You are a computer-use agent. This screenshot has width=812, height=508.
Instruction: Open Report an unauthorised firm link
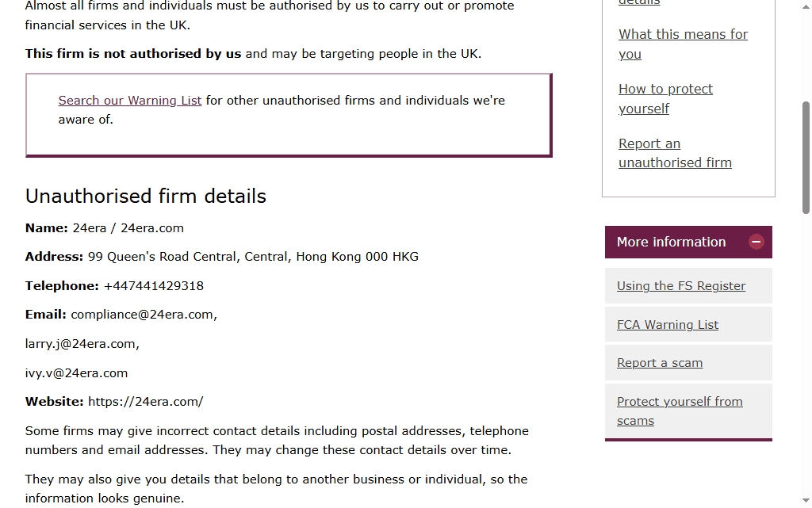coord(675,153)
